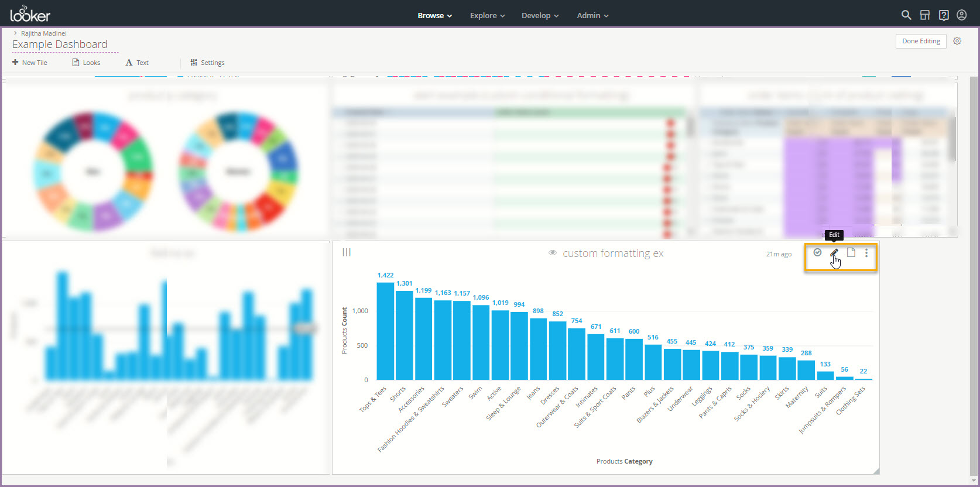980x487 pixels.
Task: Click the Products Count axis label
Action: coord(344,331)
